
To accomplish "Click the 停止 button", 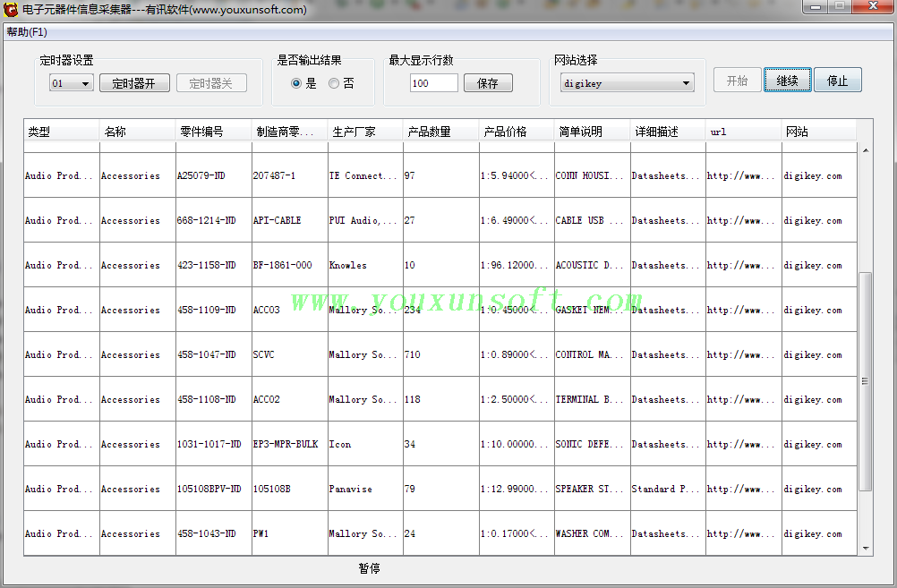I will pyautogui.click(x=838, y=81).
